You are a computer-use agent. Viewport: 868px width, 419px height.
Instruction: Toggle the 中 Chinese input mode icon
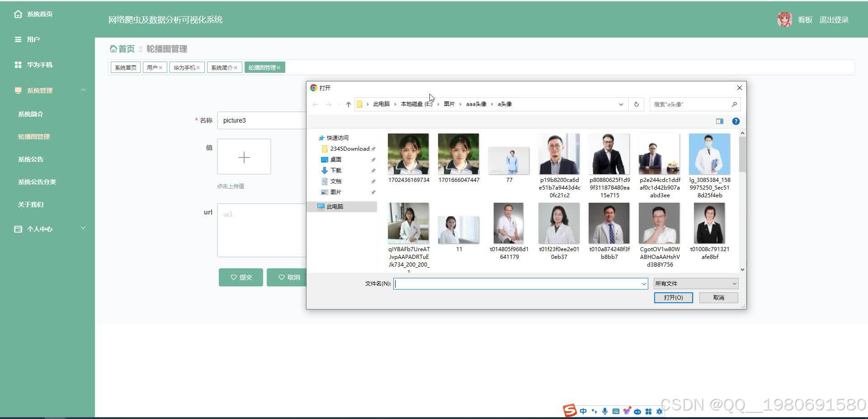[583, 411]
